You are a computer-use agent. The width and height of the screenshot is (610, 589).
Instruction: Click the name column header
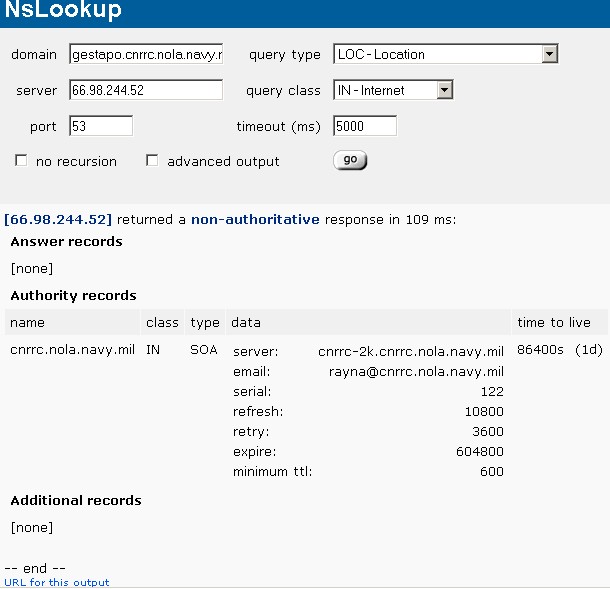[72, 323]
